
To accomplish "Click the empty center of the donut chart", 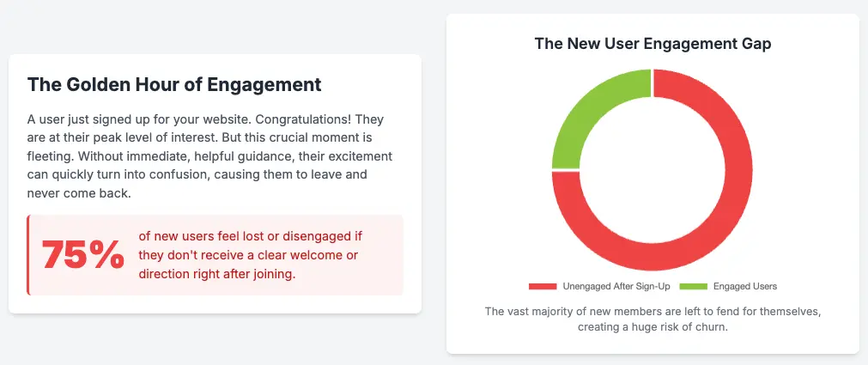I will tap(653, 169).
